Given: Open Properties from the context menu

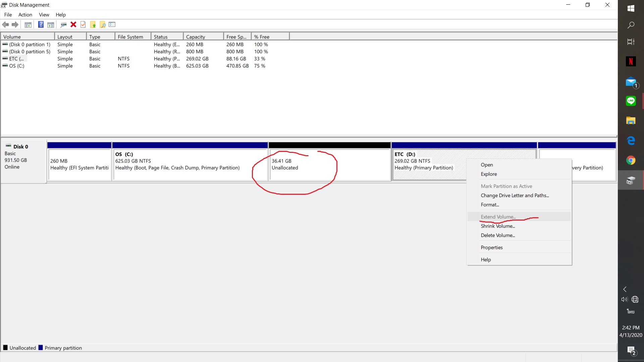Looking at the screenshot, I should (x=492, y=247).
